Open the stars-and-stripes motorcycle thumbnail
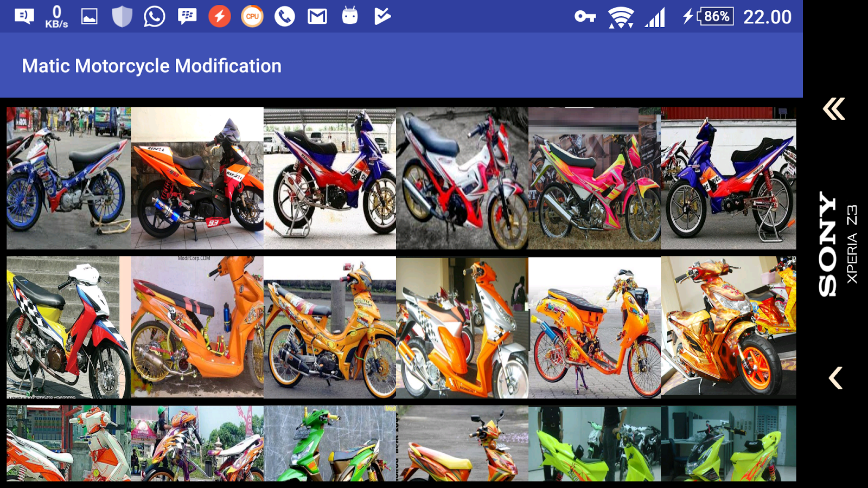This screenshot has width=868, height=488. (69, 178)
